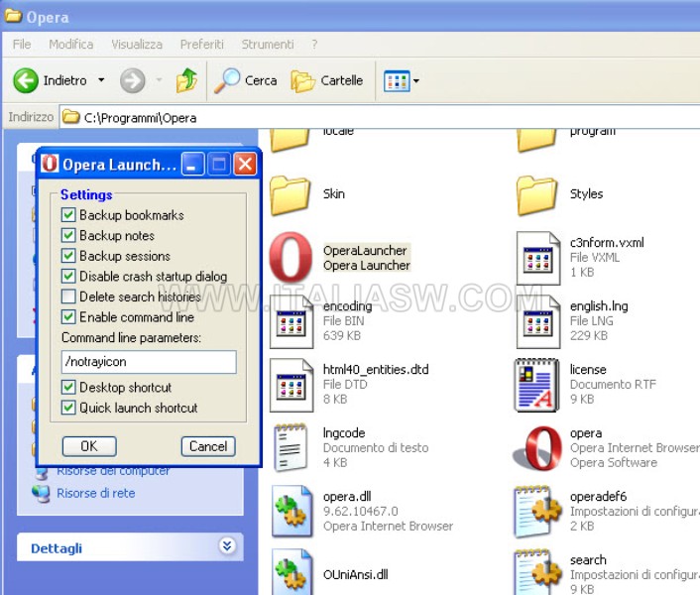Screen dimensions: 700x595
Task: Select the lngcode text document icon
Action: [x=291, y=447]
